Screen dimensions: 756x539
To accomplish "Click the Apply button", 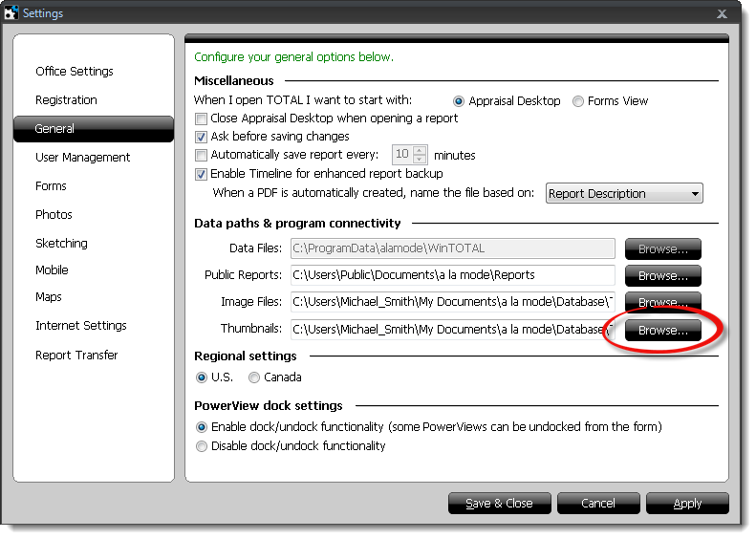I will tap(687, 504).
